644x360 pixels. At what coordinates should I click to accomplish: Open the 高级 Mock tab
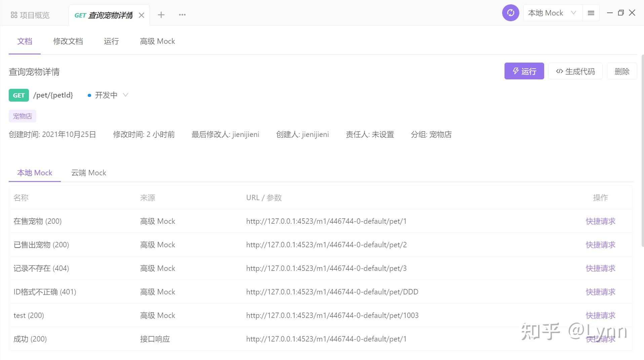click(x=157, y=41)
